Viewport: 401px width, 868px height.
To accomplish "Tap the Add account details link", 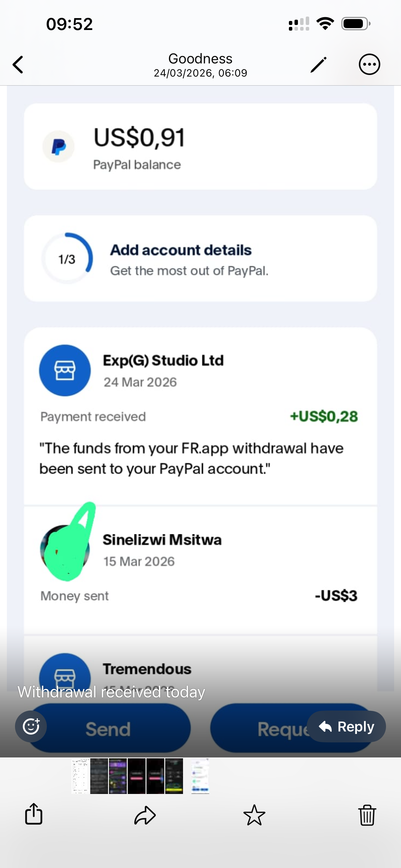I will click(x=181, y=250).
